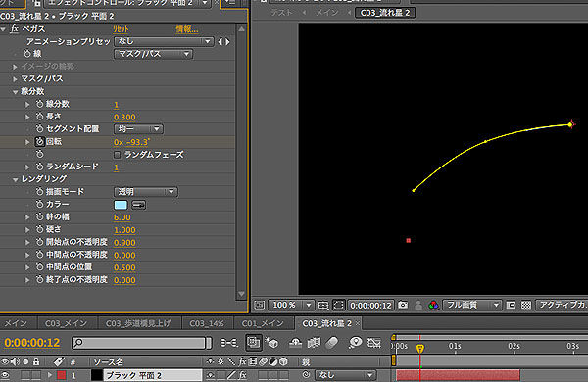Click the Show Snapshot person icon
This screenshot has width=588, height=382.
[x=418, y=306]
